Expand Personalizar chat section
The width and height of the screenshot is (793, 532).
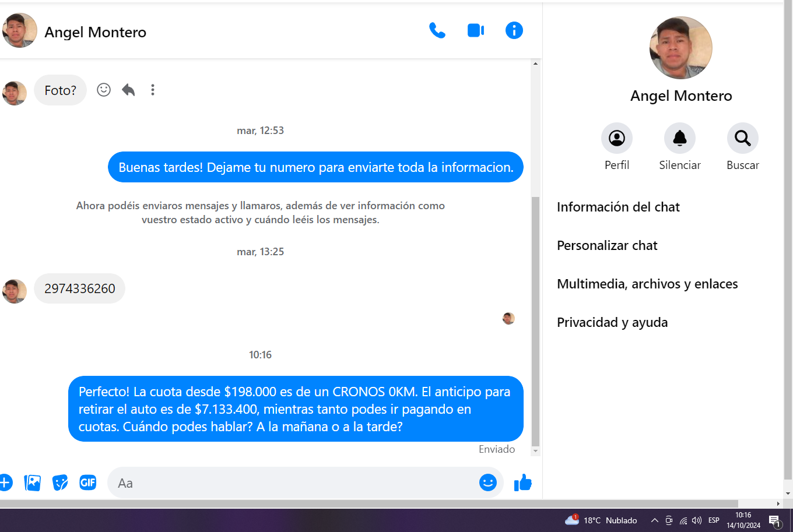click(x=607, y=245)
